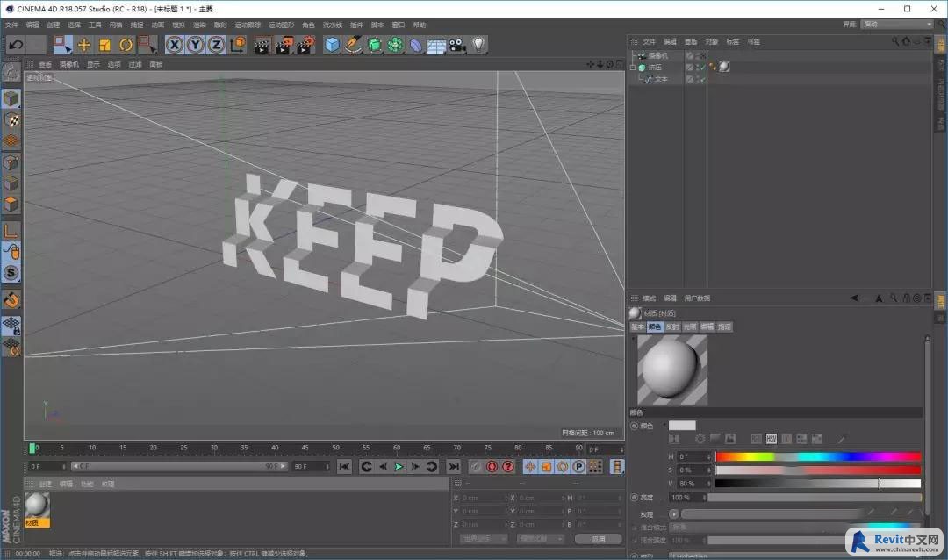Switch to Edges mode
Screen dimensions: 948x560
click(x=11, y=183)
